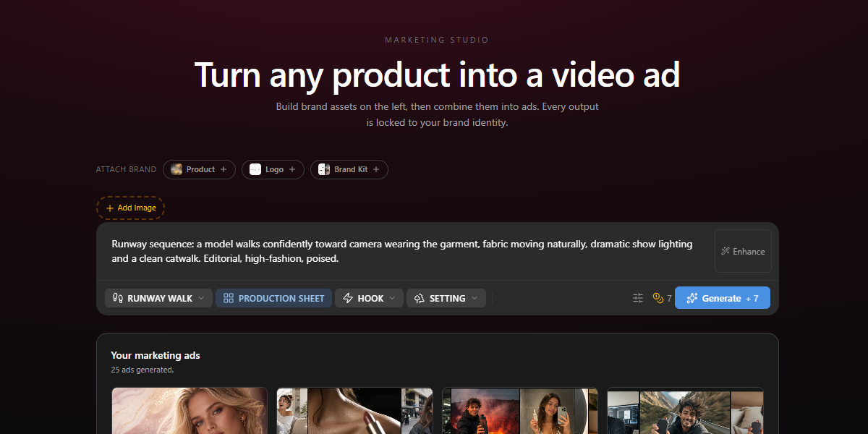Click the "Your marketing ads" heading
Image resolution: width=868 pixels, height=434 pixels.
pyautogui.click(x=156, y=355)
